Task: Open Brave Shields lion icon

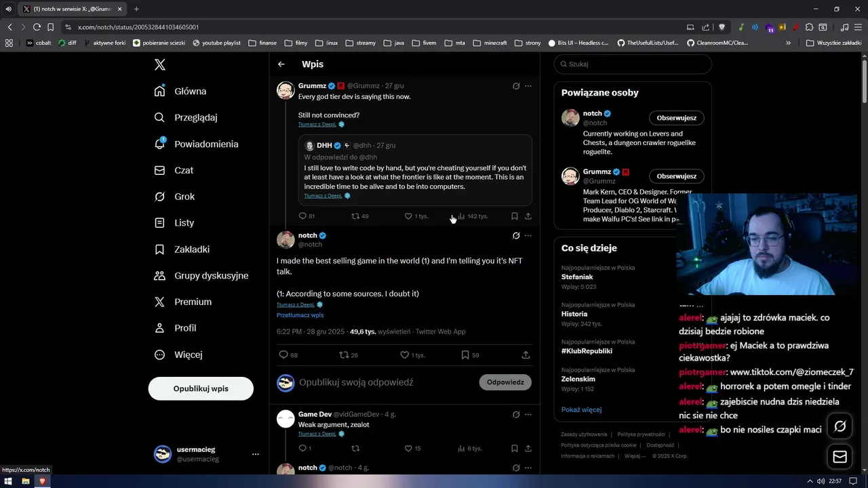Action: (x=722, y=27)
